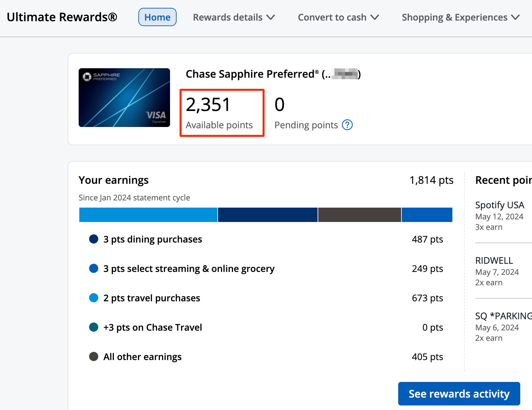Click the Ultimate Rewards® heading

pos(62,17)
